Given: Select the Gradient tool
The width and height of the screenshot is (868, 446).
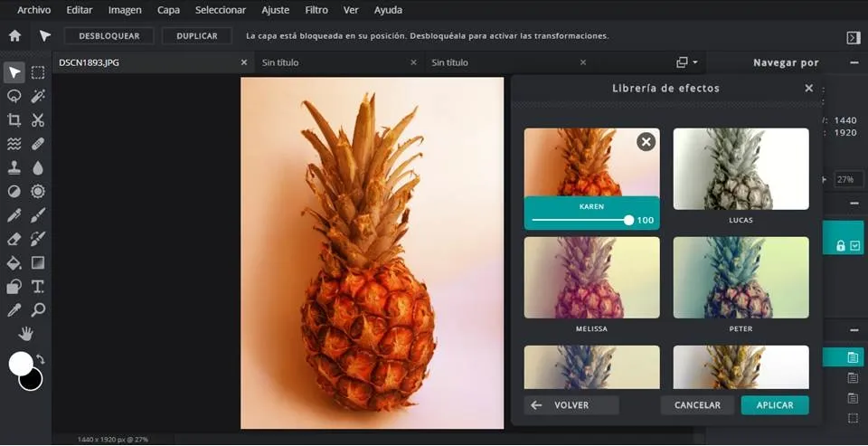Looking at the screenshot, I should click(x=38, y=262).
